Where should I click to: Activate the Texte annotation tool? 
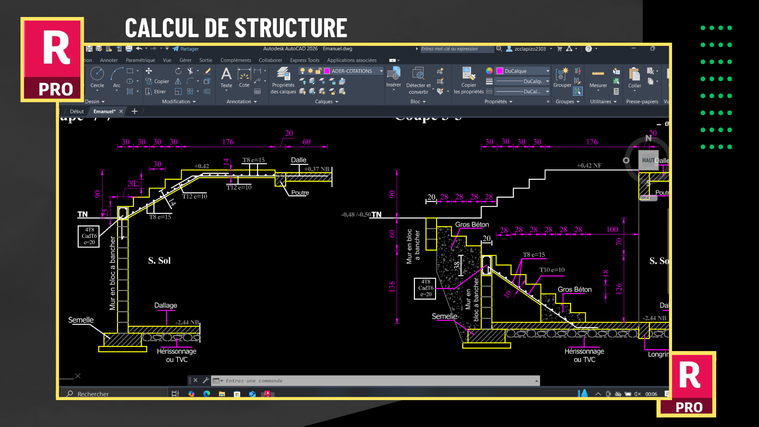(226, 77)
